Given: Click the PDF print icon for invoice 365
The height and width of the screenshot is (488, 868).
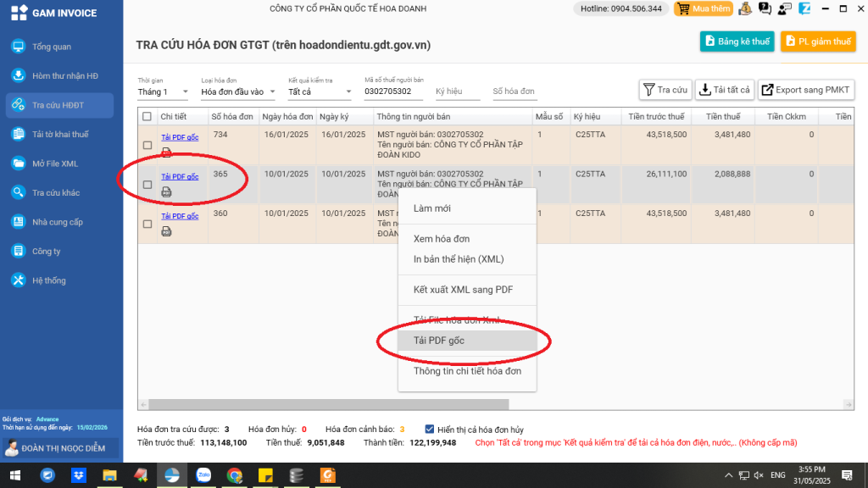Looking at the screenshot, I should click(x=166, y=192).
